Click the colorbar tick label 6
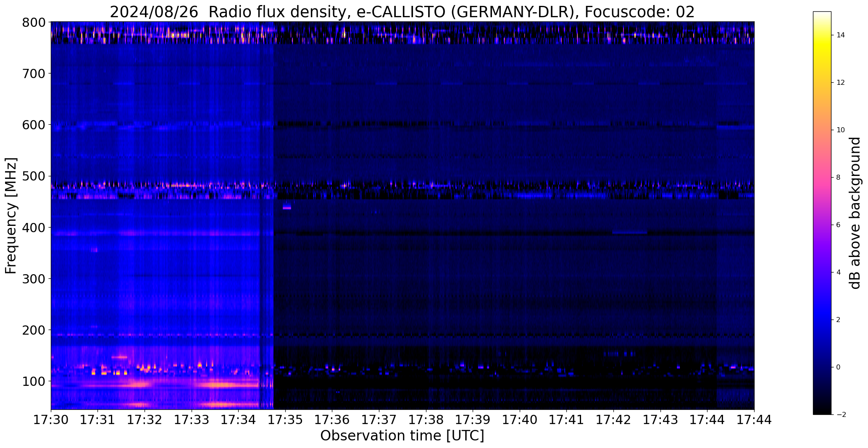The height and width of the screenshot is (448, 868). [839, 225]
